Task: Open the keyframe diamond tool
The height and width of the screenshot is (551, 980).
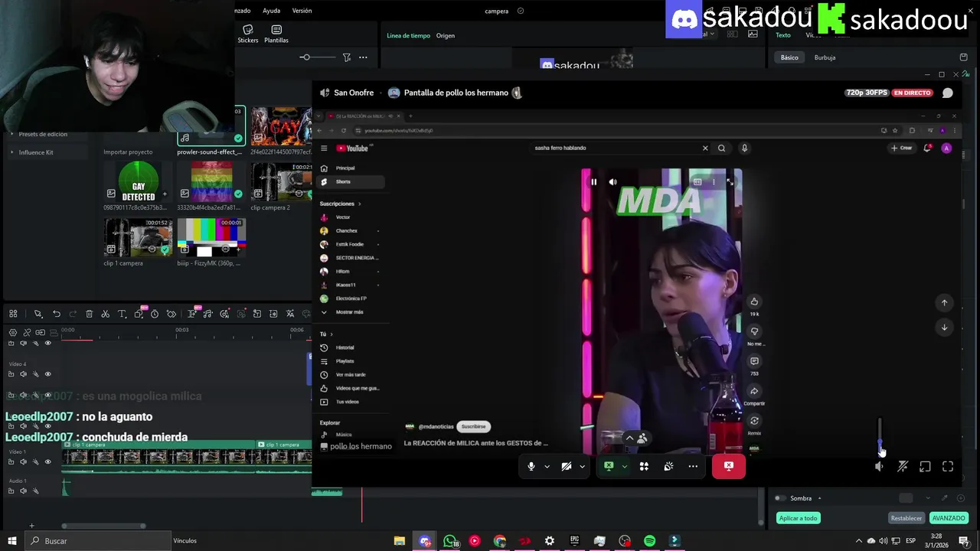Action: [x=171, y=314]
